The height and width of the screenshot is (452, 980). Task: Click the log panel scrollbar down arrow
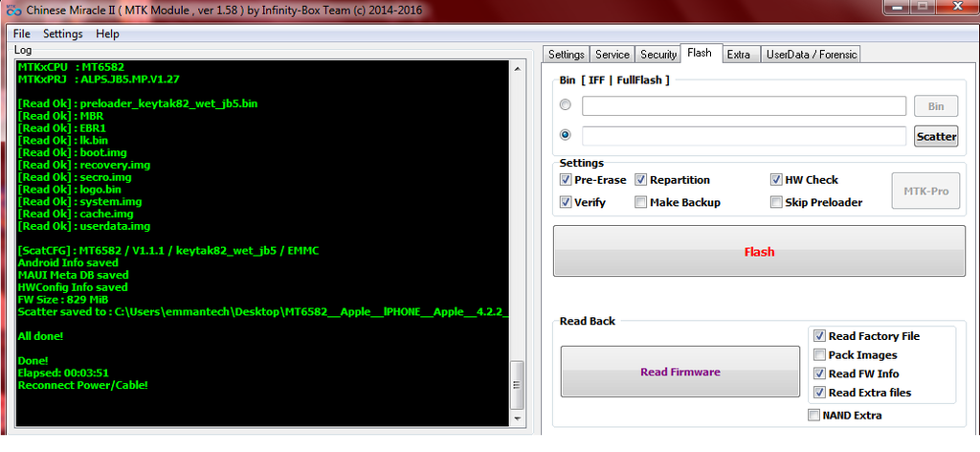518,418
